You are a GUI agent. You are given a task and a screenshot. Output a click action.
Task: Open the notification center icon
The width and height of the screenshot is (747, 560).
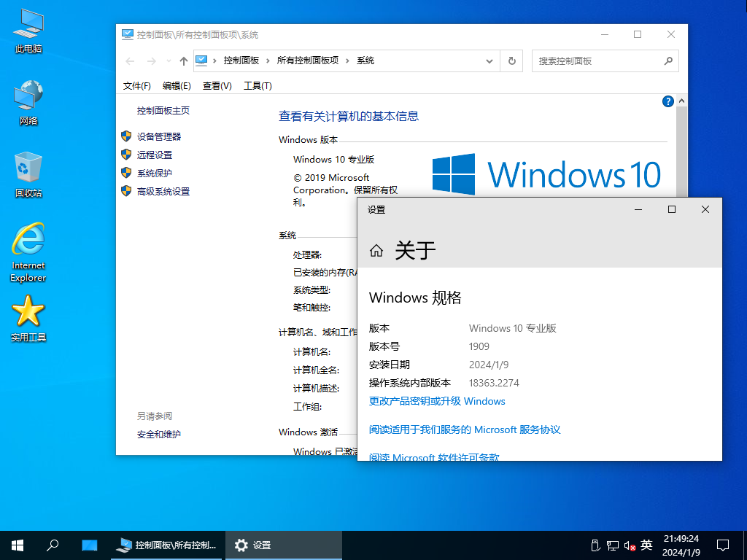coord(723,545)
